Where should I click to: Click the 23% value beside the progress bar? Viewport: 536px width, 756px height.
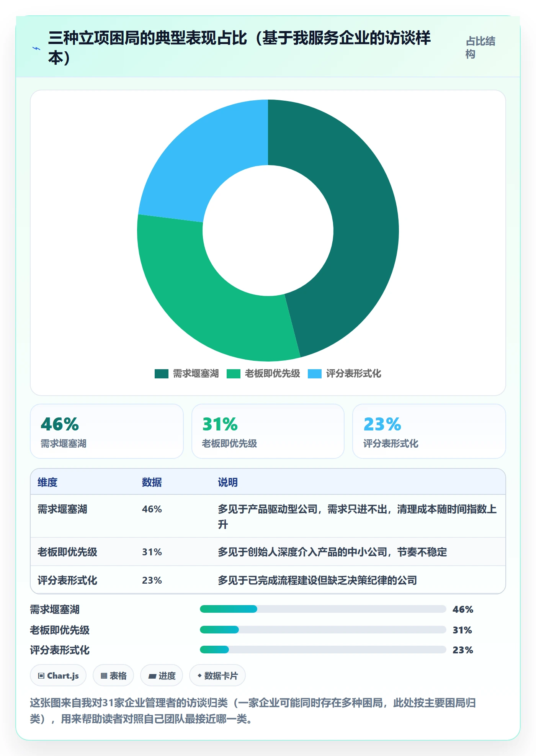pyautogui.click(x=463, y=650)
